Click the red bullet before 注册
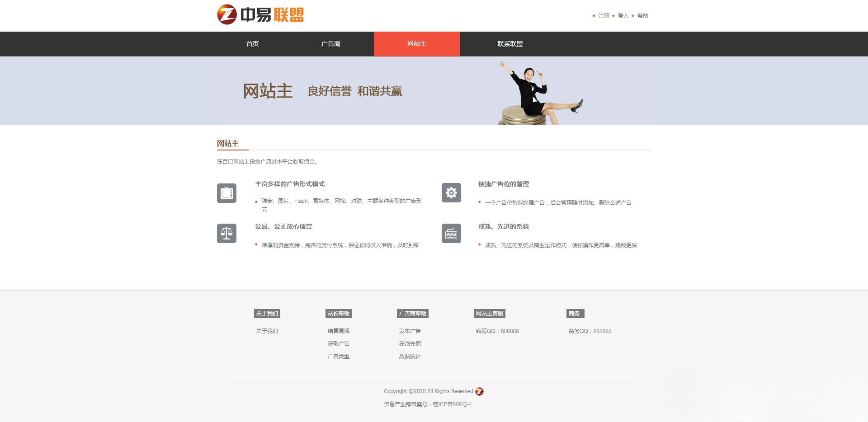The image size is (868, 422). click(x=594, y=15)
